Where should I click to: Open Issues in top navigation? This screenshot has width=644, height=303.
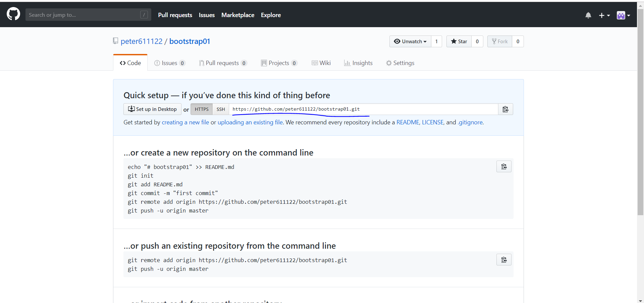207,15
